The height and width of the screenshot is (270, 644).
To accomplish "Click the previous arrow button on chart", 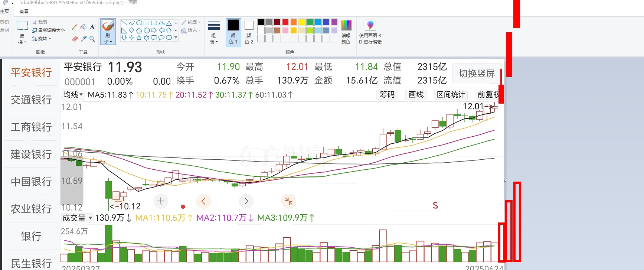I will pyautogui.click(x=203, y=201).
